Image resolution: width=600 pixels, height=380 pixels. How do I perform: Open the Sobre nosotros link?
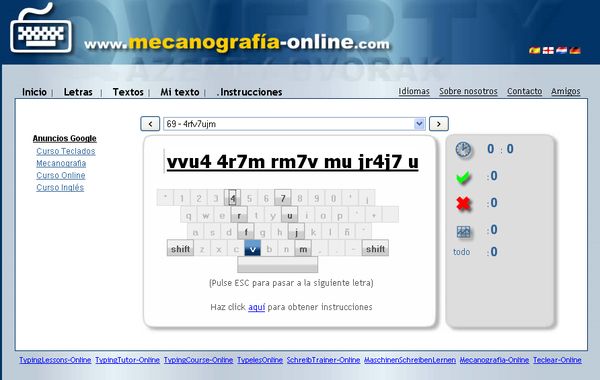coord(468,91)
